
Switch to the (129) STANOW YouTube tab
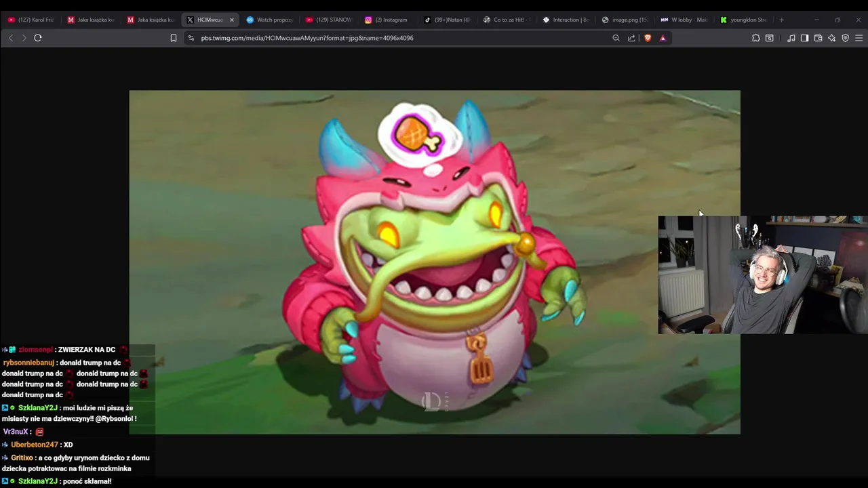coord(329,20)
